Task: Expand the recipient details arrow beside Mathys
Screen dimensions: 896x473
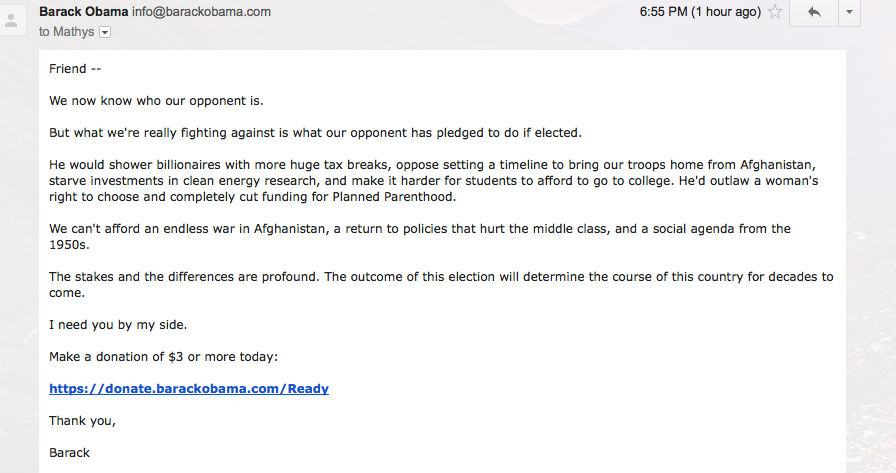Action: tap(105, 32)
